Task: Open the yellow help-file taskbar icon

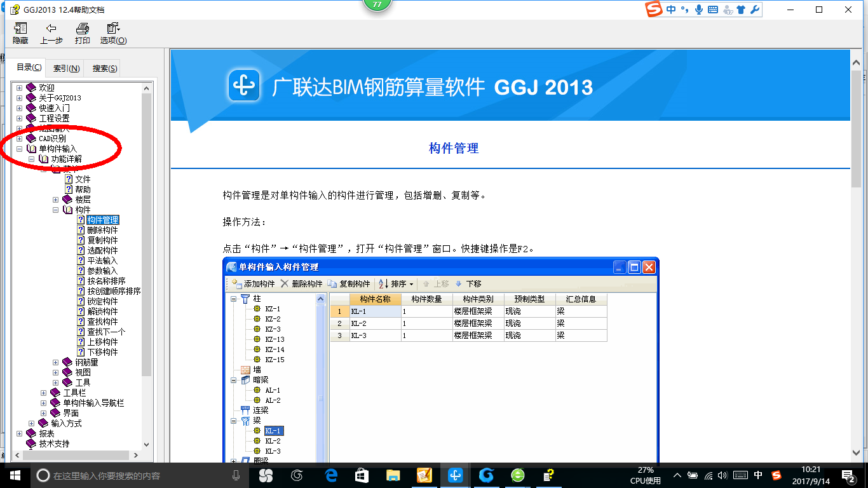Action: coord(548,475)
